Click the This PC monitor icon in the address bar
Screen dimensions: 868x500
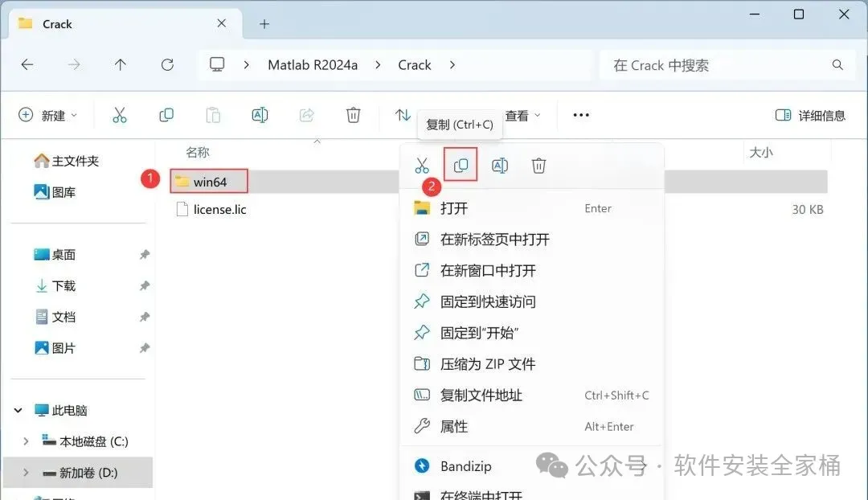pos(217,65)
